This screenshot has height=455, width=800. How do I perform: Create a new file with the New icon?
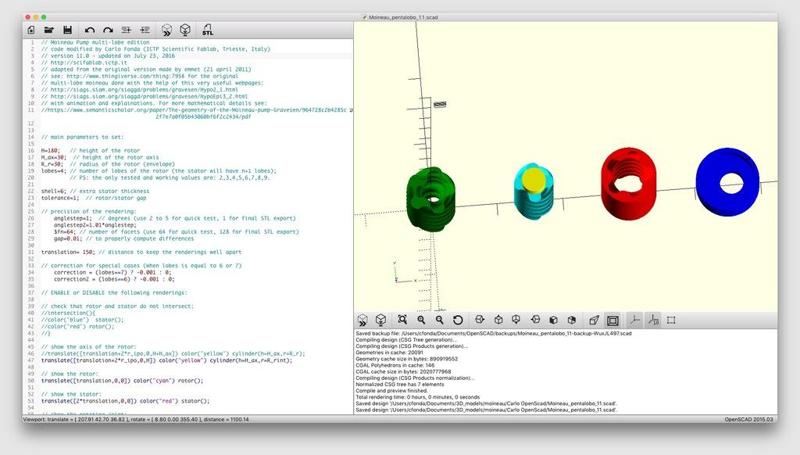pyautogui.click(x=31, y=30)
